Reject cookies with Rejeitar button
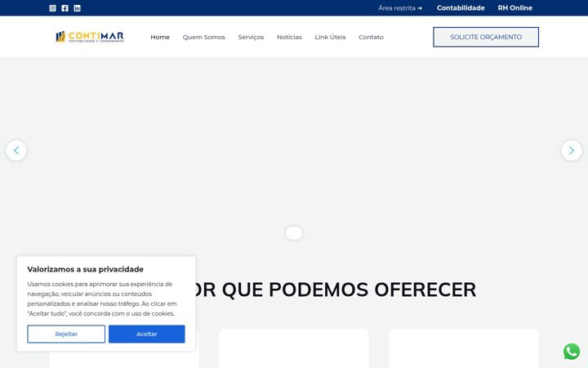Screen dimensions: 588x368 pos(66,334)
